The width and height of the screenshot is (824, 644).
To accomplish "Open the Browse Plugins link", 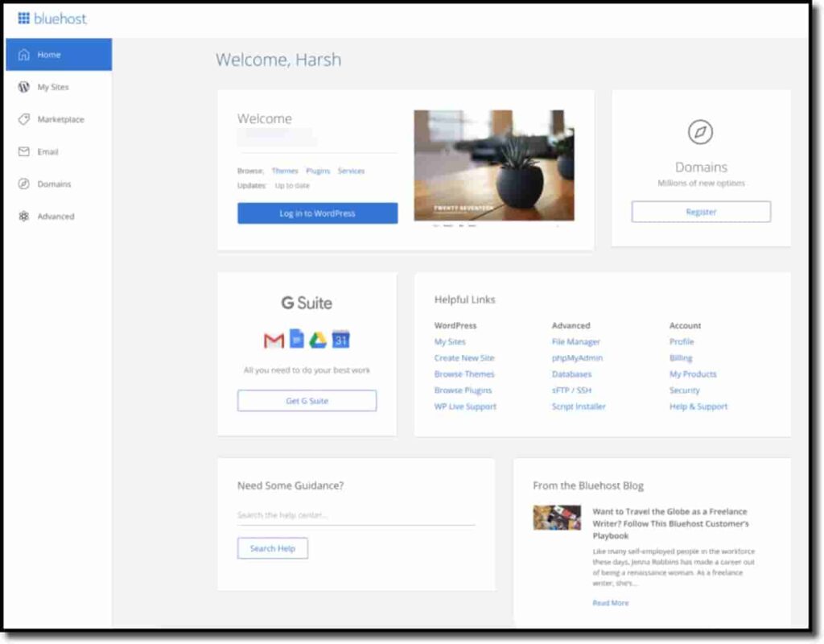I will [463, 390].
